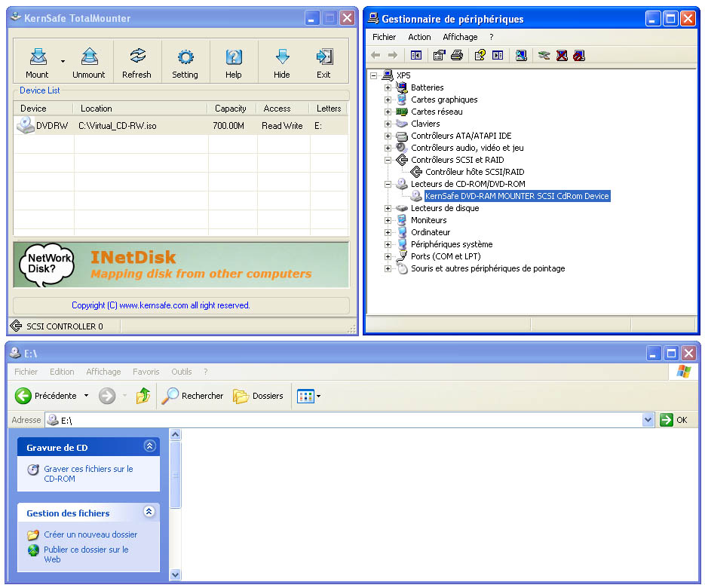Collapse the Contrôleurs SCSI et RAID node
Image resolution: width=705 pixels, height=588 pixels.
[388, 160]
